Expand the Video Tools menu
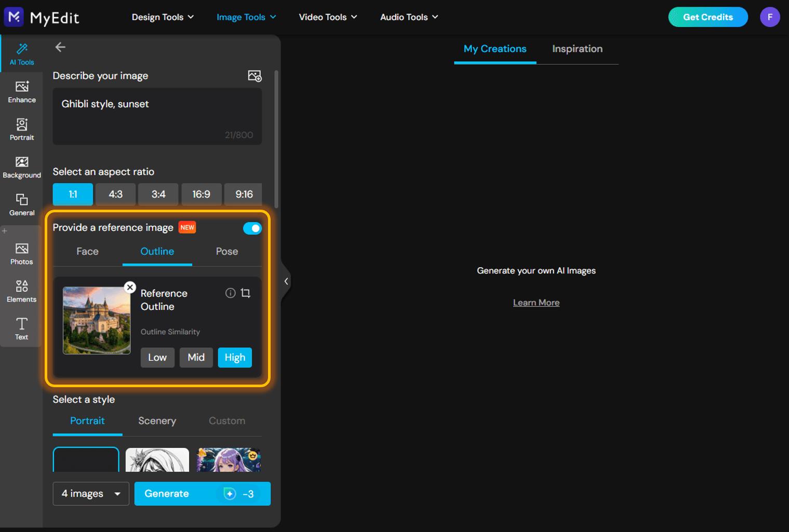The height and width of the screenshot is (532, 789). pyautogui.click(x=328, y=17)
